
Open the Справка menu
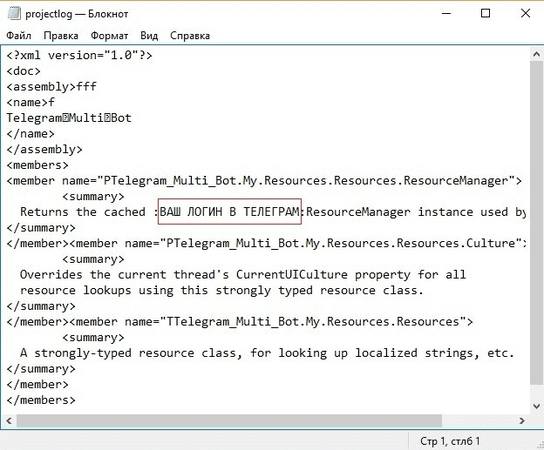pyautogui.click(x=190, y=35)
